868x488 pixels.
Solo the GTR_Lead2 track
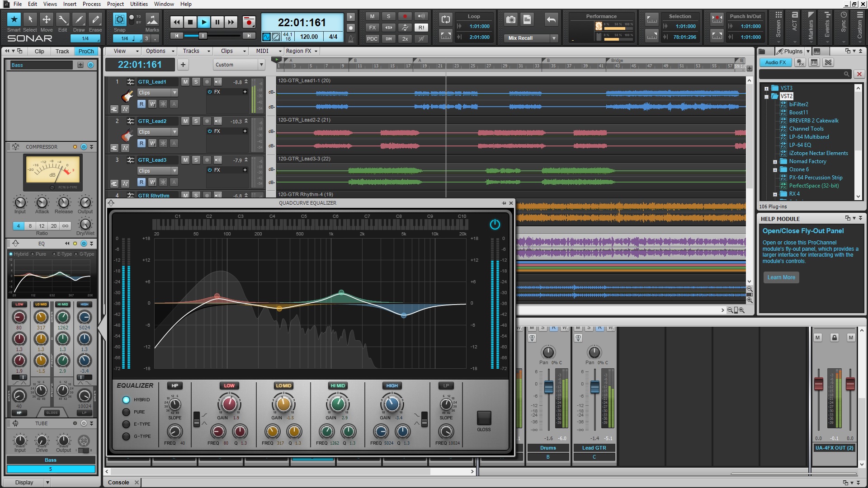point(196,121)
